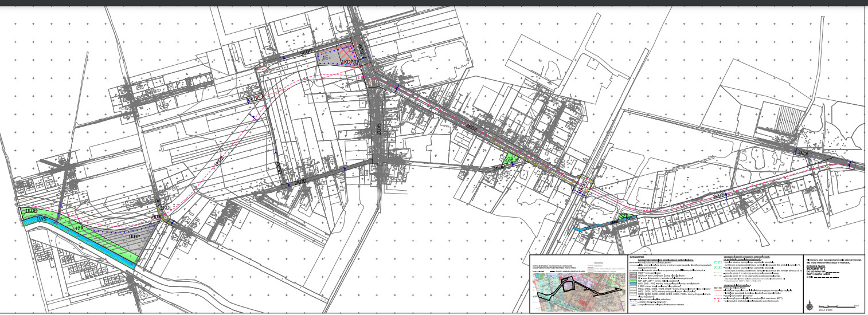Image resolution: width=868 pixels, height=315 pixels.
Task: Click the 5KDZ road label
Action: [378, 131]
